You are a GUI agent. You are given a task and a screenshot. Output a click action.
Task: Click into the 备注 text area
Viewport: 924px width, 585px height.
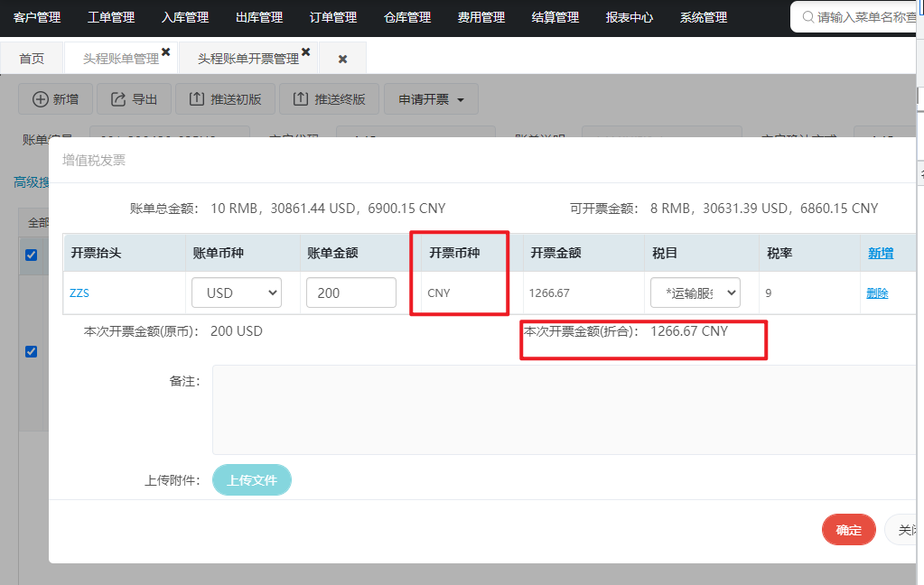pyautogui.click(x=565, y=410)
